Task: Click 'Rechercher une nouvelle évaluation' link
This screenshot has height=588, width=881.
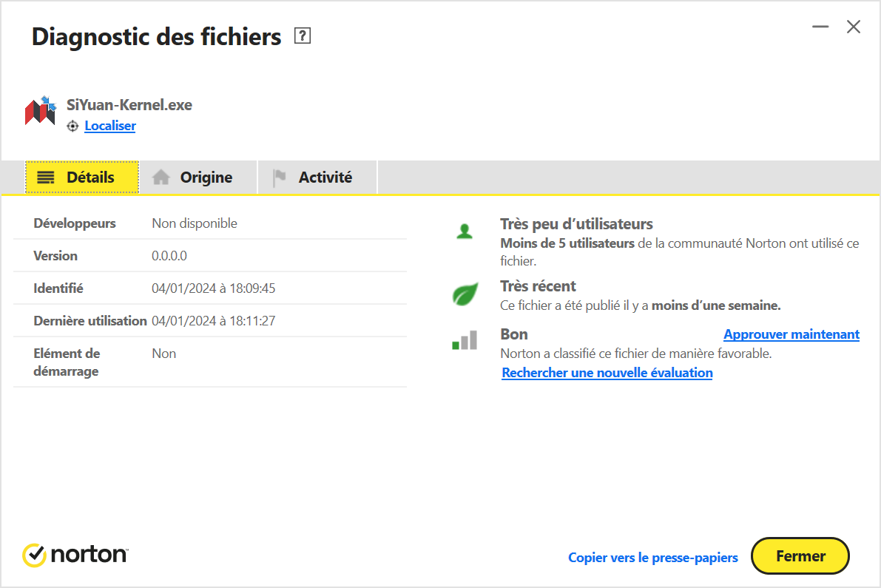Action: tap(607, 373)
